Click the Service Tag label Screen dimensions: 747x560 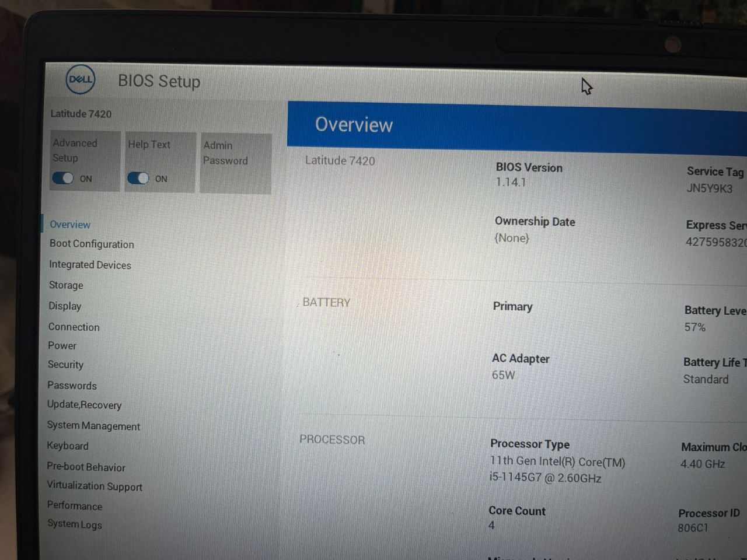715,171
